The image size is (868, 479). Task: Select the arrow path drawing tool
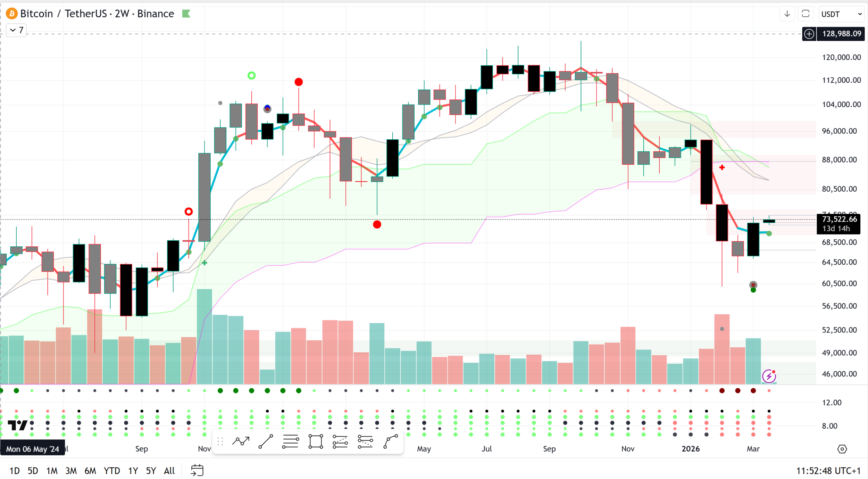click(x=241, y=441)
